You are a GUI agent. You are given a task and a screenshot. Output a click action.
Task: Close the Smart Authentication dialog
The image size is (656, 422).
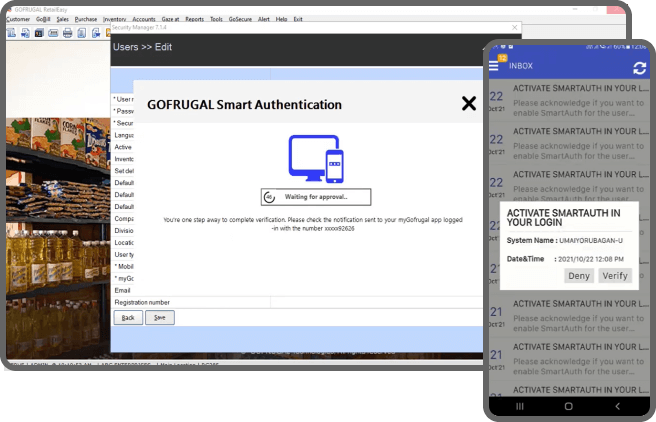[468, 104]
